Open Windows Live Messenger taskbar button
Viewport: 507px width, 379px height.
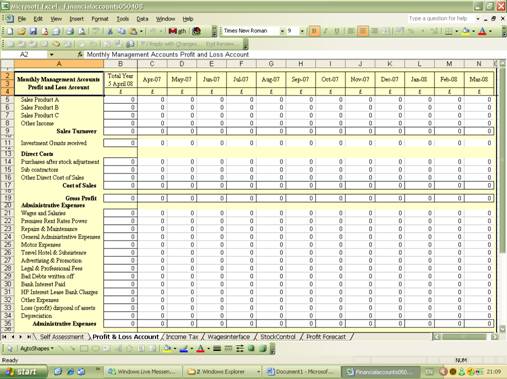pyautogui.click(x=143, y=371)
